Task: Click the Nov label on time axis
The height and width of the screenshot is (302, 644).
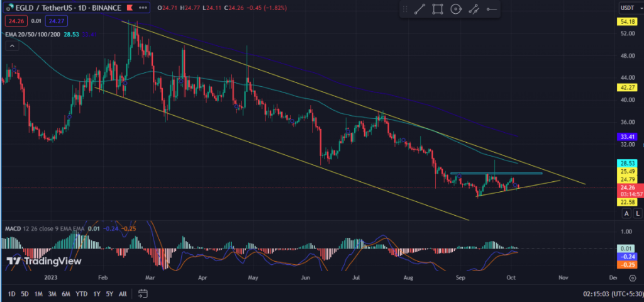Action: [x=563, y=277]
